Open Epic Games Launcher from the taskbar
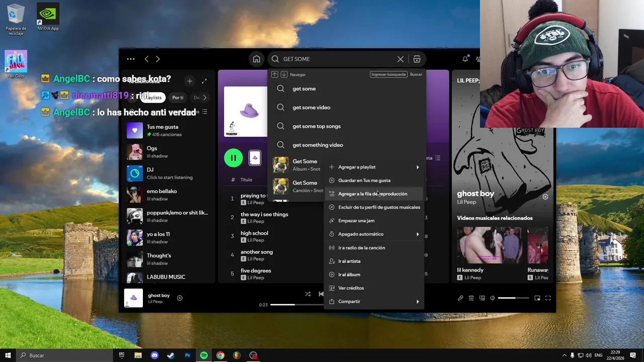Image resolution: width=644 pixels, height=362 pixels. (121, 355)
